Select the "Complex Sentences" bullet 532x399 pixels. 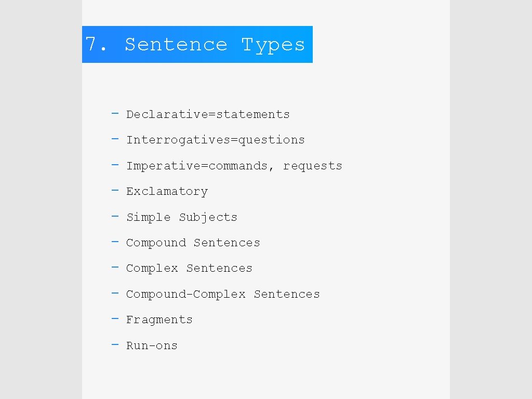(189, 269)
